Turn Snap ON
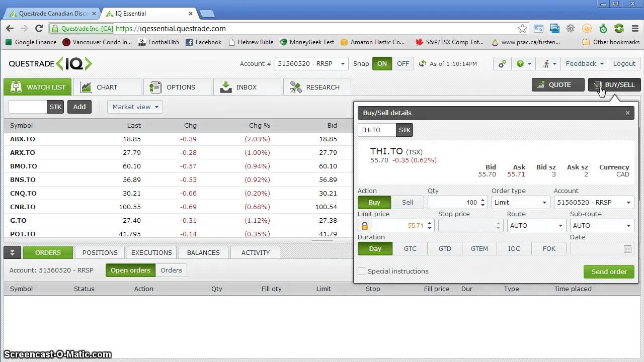Image resolution: width=644 pixels, height=362 pixels. point(382,64)
